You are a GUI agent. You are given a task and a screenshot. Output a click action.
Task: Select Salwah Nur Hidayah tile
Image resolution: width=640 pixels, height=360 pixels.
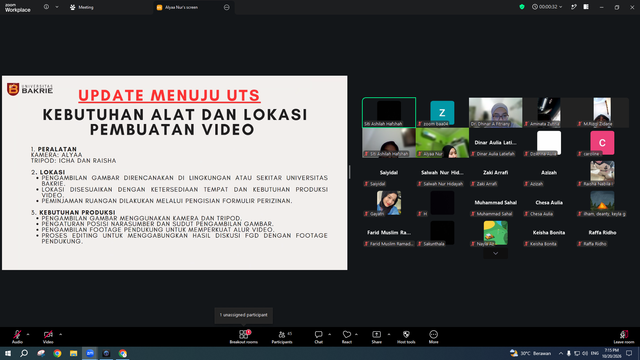(x=442, y=173)
